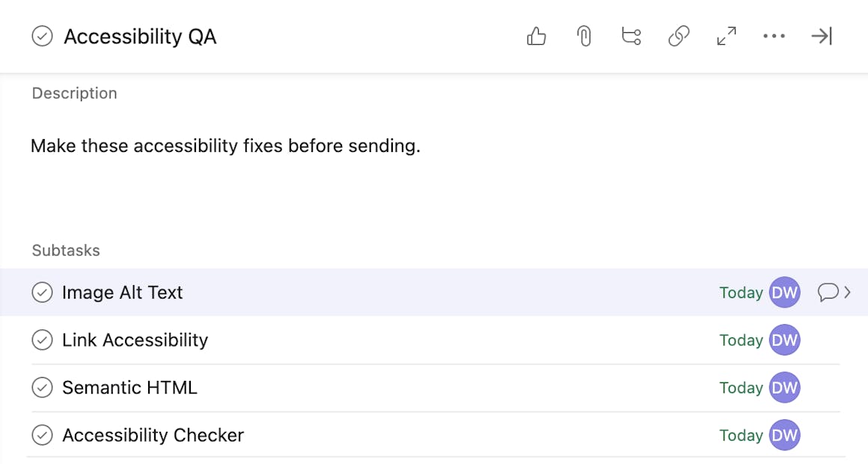Open DW assignee on Accessibility Checker

tap(784, 435)
